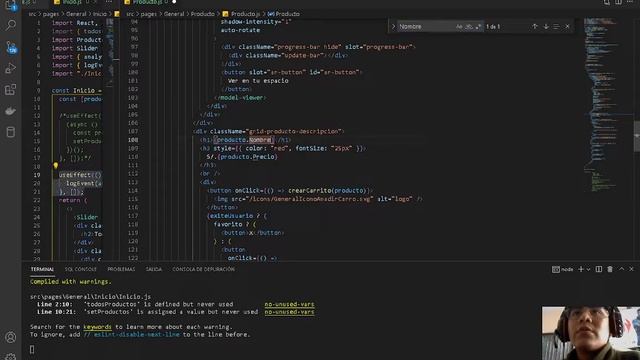The width and height of the screenshot is (640, 360).
Task: Maximize the panel with chevron up
Action: (622, 269)
